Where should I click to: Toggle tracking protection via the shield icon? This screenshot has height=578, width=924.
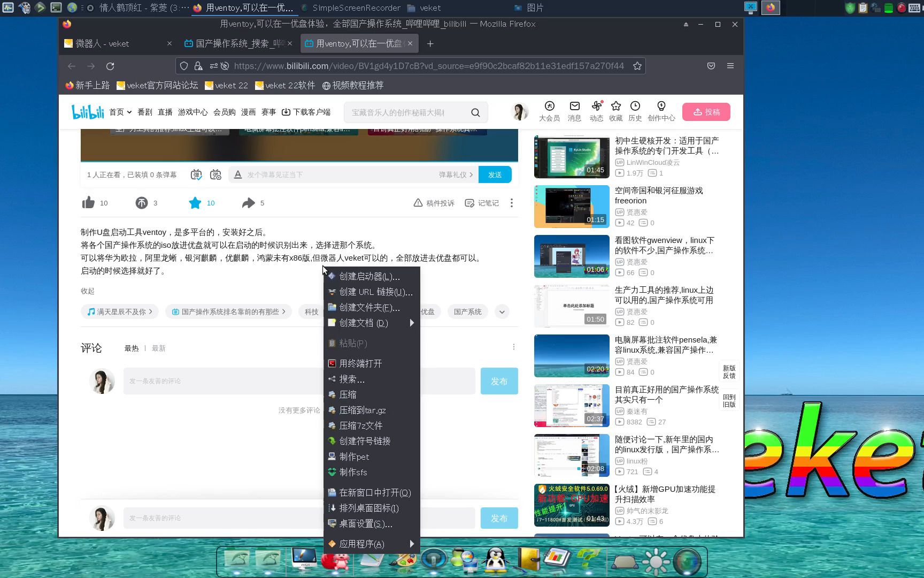[183, 66]
